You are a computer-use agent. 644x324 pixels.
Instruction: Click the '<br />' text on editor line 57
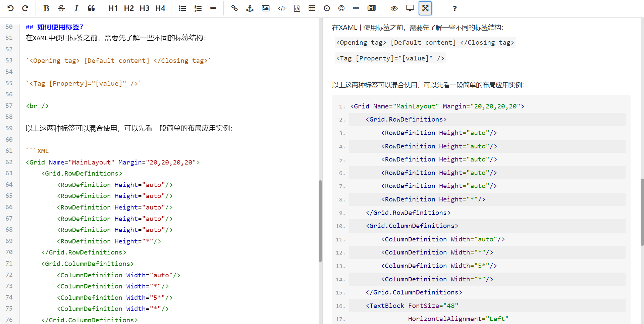[x=37, y=106]
